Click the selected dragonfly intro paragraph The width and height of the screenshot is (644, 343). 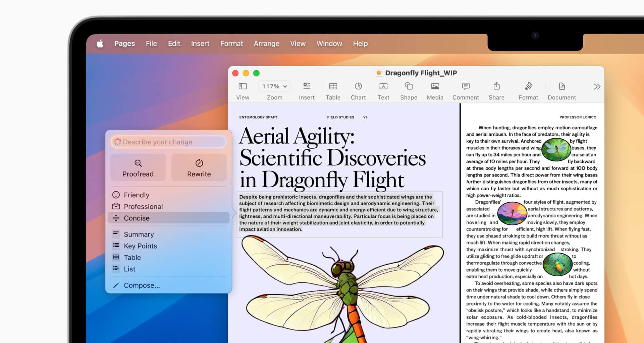pyautogui.click(x=339, y=213)
